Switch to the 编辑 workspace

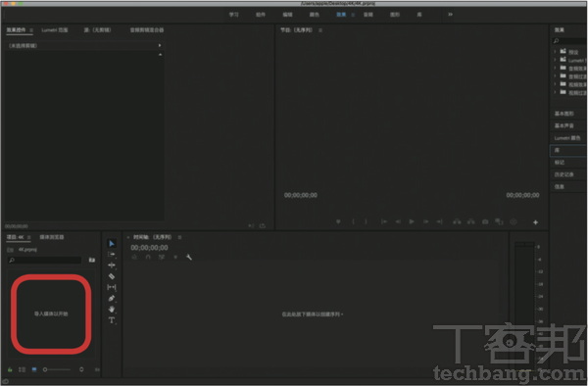(x=287, y=15)
